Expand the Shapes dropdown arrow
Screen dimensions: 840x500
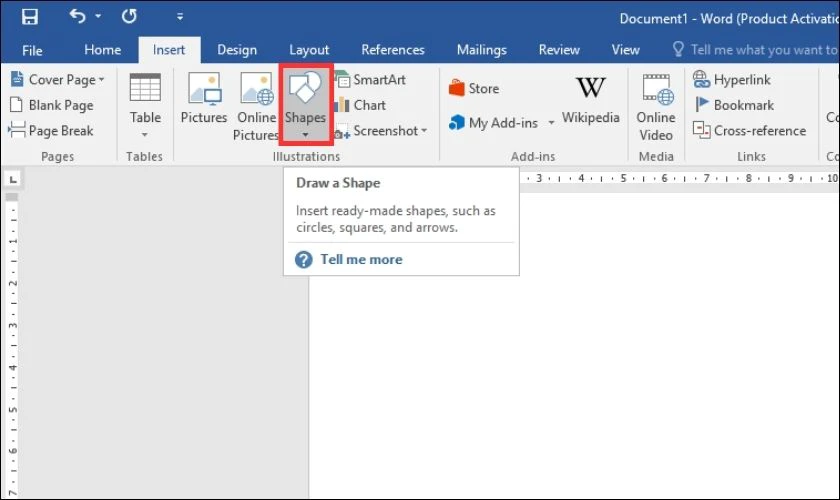click(x=305, y=135)
